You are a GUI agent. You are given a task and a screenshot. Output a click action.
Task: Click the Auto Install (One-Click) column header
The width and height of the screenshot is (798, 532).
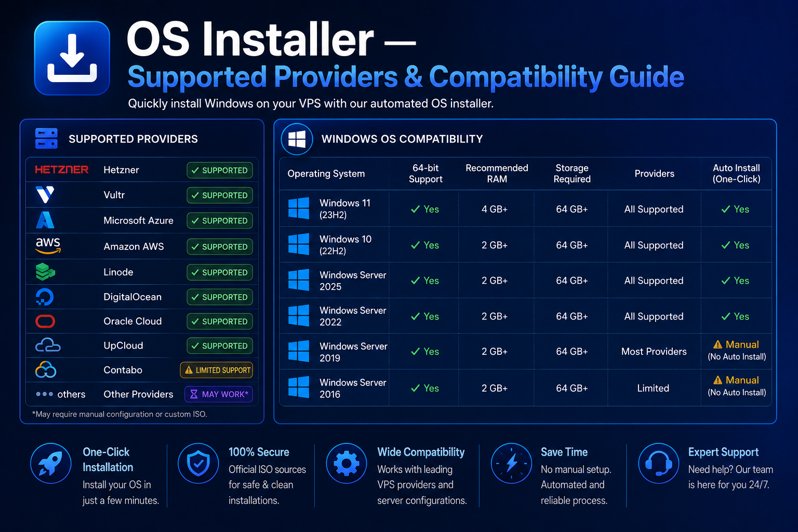tap(737, 174)
